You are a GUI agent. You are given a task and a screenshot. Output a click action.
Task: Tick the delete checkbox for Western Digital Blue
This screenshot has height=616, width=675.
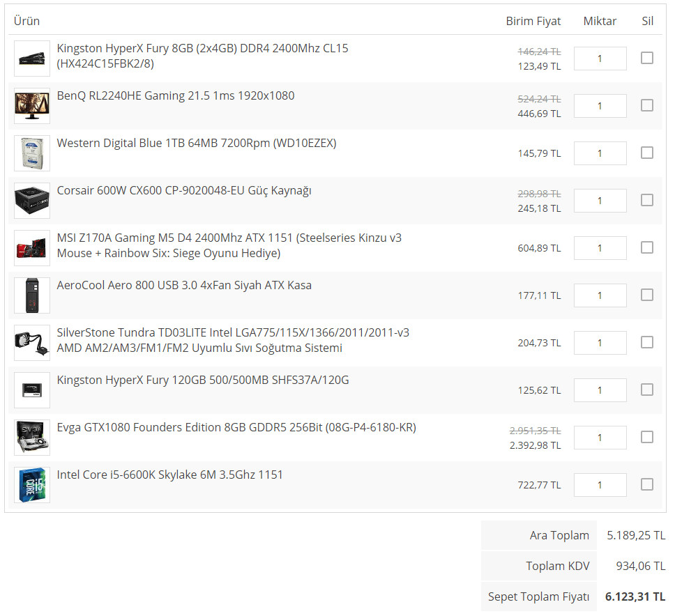point(646,153)
